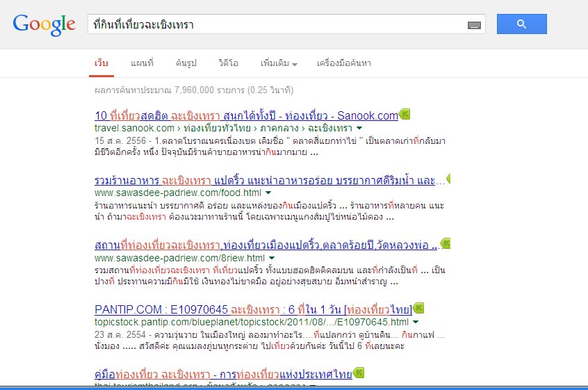Switch to the แผนที่ tab
The width and height of the screenshot is (588, 390).
[142, 63]
